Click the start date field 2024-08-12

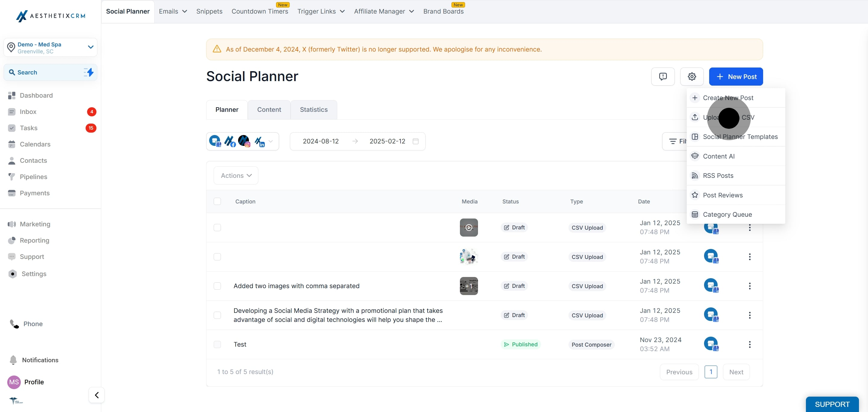click(320, 141)
